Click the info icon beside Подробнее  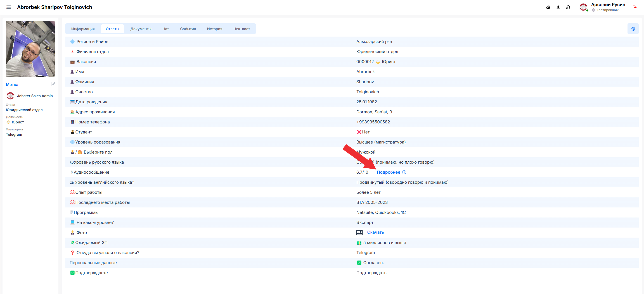[x=404, y=172]
